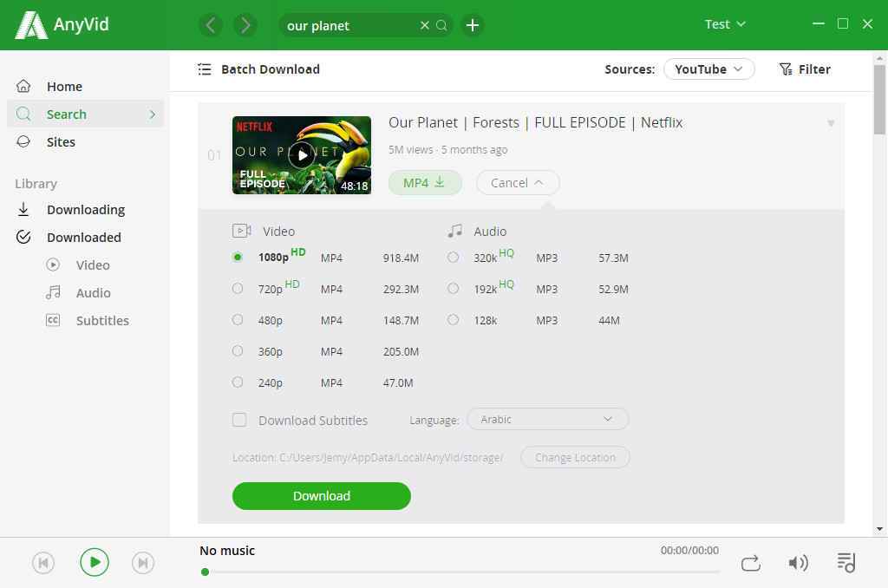Click the Downloaded checkmark icon in Library
The width and height of the screenshot is (888, 588).
23,237
